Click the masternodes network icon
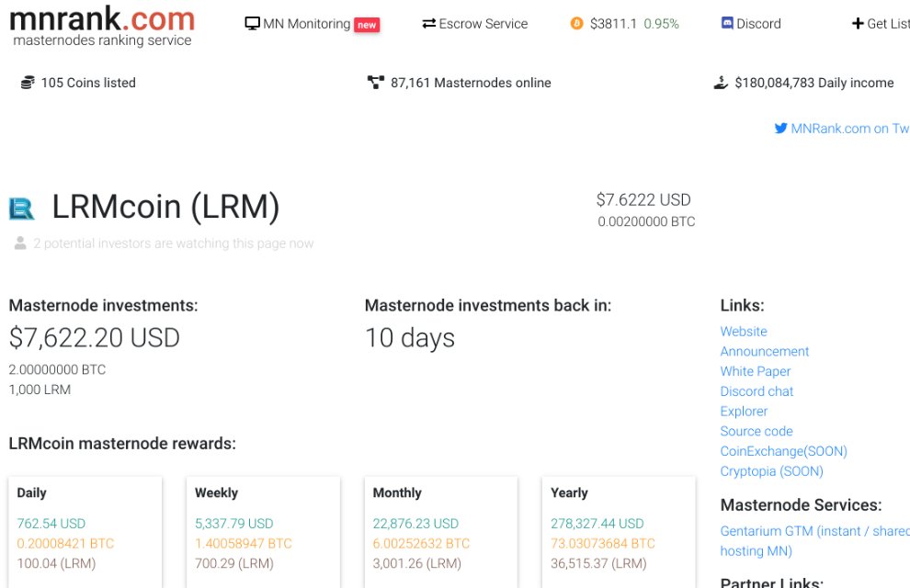Viewport: 910px width, 588px height. click(x=376, y=83)
